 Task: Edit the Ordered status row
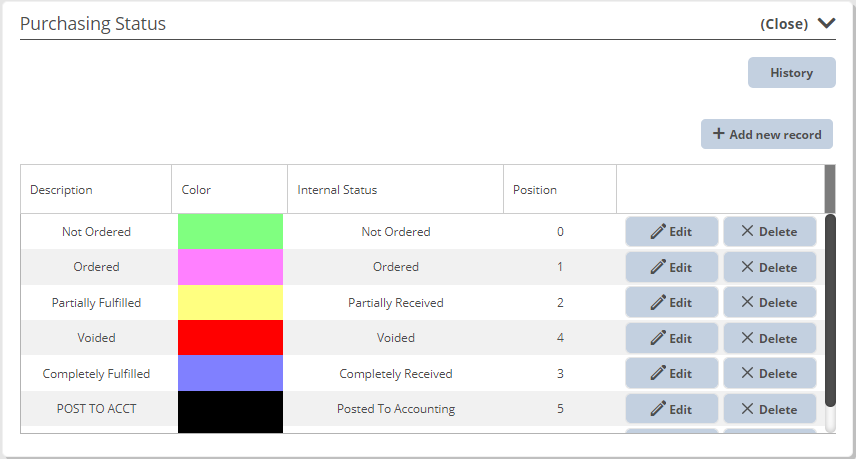[671, 267]
